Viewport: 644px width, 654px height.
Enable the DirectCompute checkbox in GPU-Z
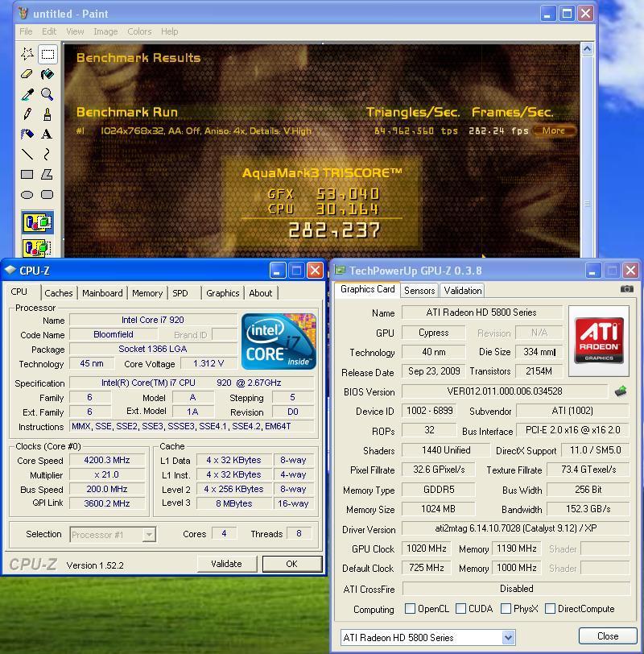(550, 609)
